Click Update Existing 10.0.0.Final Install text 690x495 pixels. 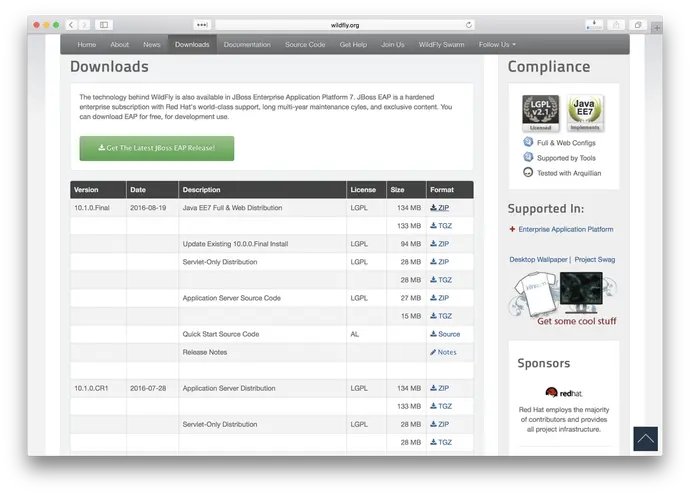click(x=235, y=244)
